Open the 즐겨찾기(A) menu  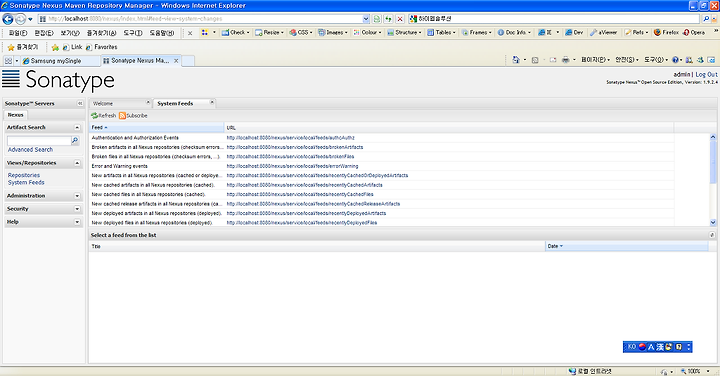101,33
